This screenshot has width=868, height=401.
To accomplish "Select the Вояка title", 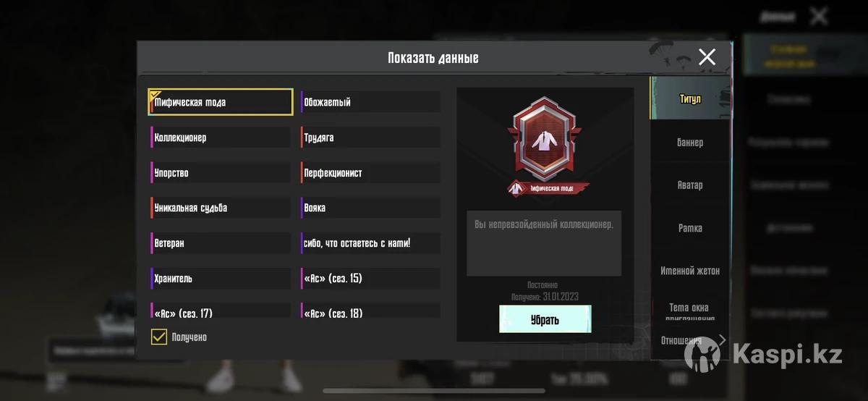I will [370, 208].
